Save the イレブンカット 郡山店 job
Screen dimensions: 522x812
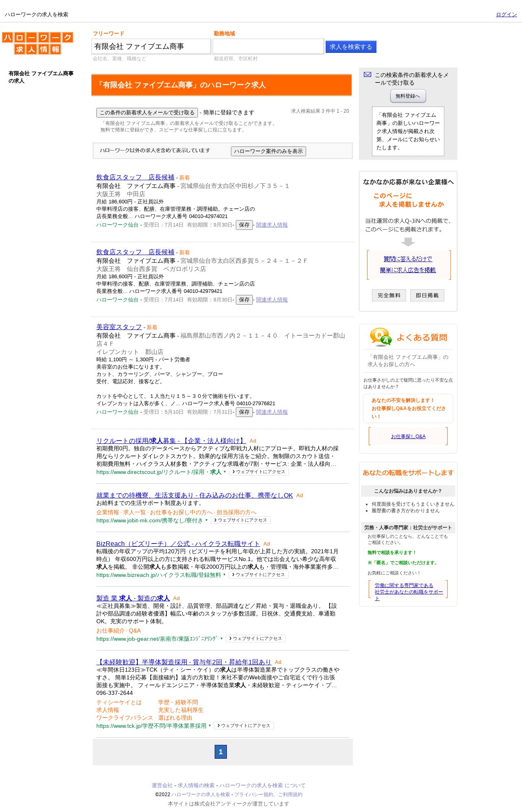click(x=244, y=412)
